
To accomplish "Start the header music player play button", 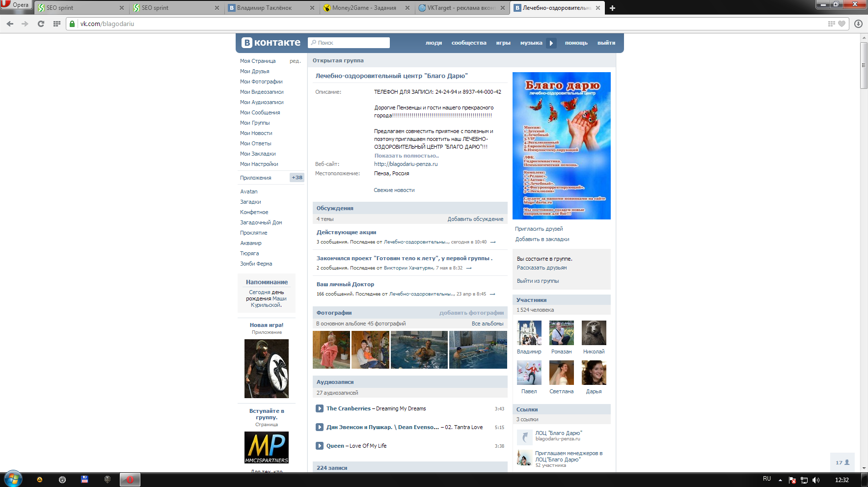I will coord(551,43).
